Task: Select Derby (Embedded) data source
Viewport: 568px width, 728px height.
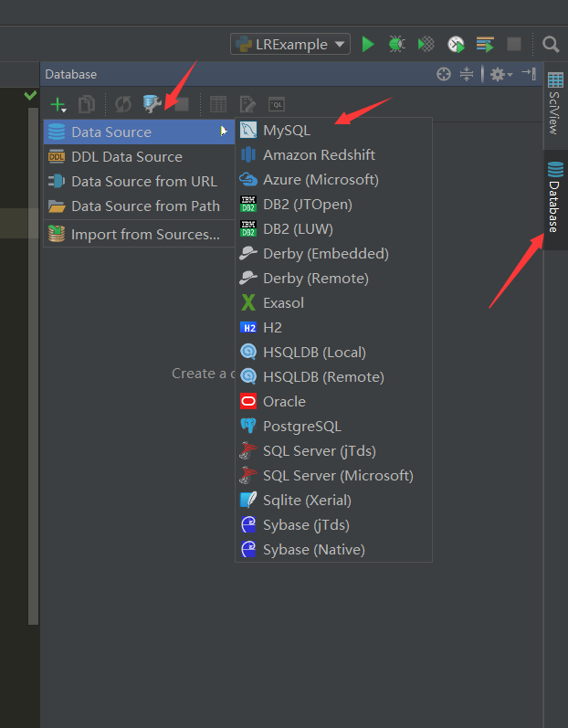Action: pos(333,254)
